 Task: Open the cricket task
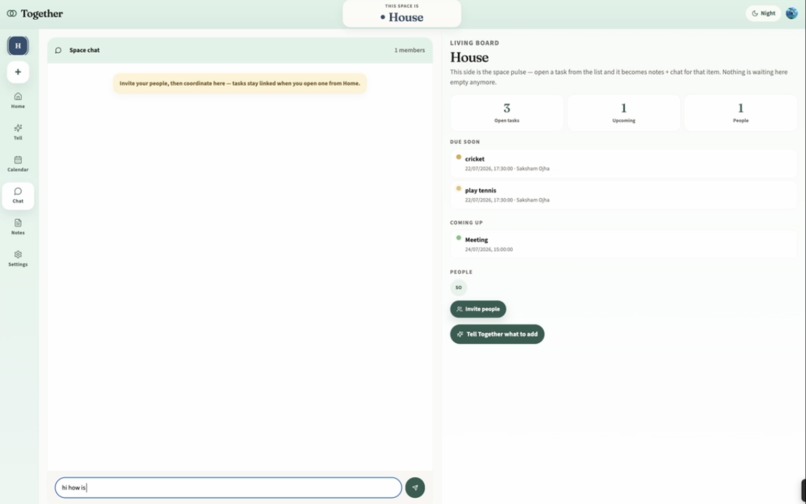(x=624, y=164)
